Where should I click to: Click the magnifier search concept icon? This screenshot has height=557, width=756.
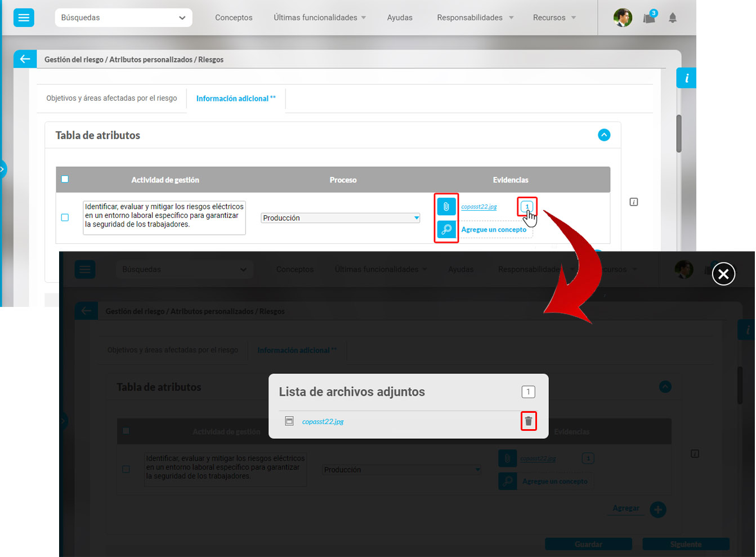click(446, 230)
